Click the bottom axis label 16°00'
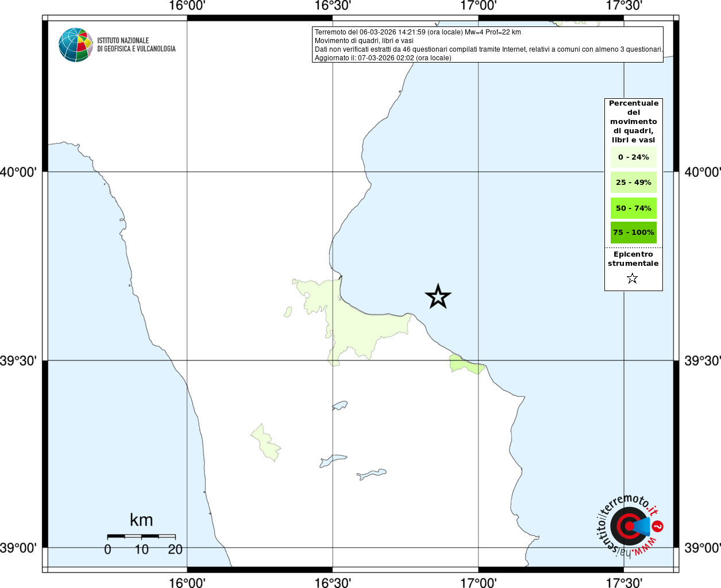This screenshot has width=721, height=588. (187, 582)
